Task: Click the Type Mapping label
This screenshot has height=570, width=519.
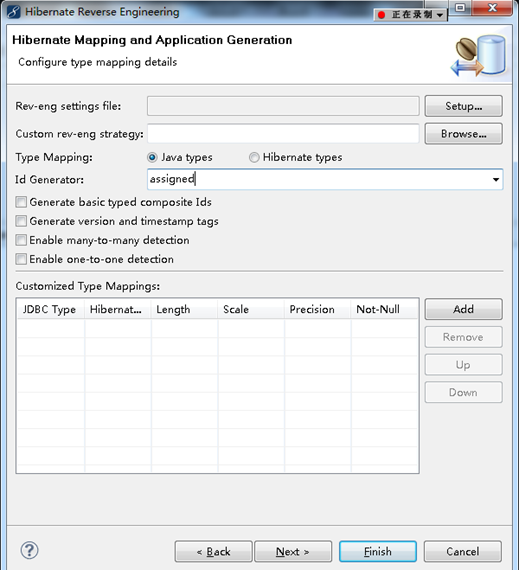Action: tap(54, 157)
